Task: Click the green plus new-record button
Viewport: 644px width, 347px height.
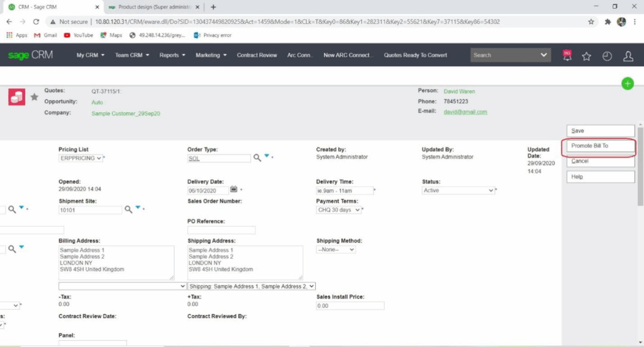Action: (x=627, y=84)
